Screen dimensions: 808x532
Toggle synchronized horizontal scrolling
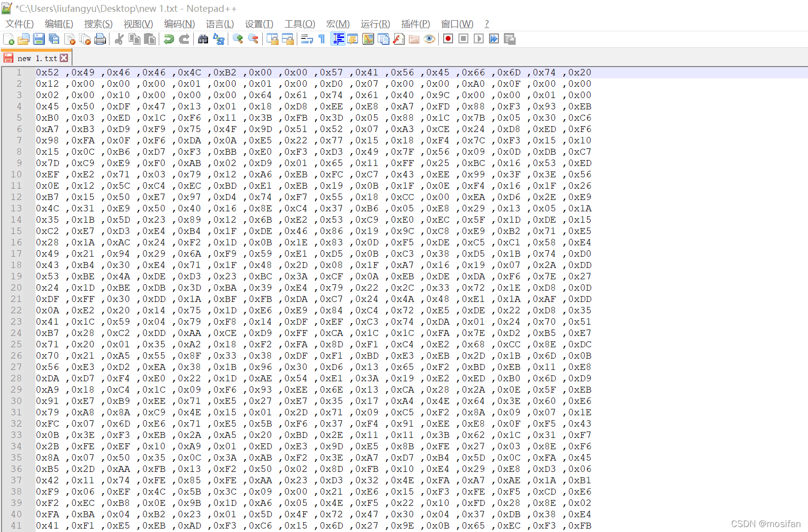click(x=287, y=39)
